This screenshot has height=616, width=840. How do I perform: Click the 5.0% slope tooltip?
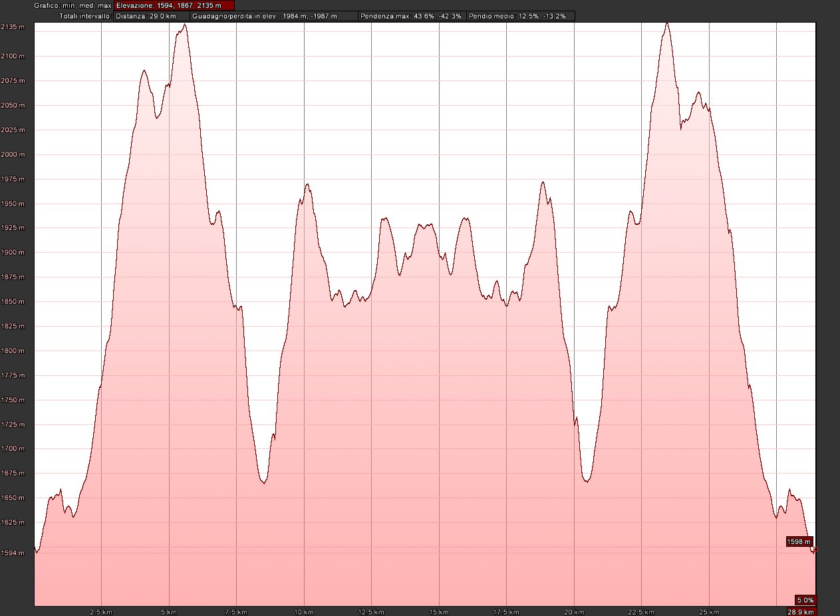[x=805, y=599]
